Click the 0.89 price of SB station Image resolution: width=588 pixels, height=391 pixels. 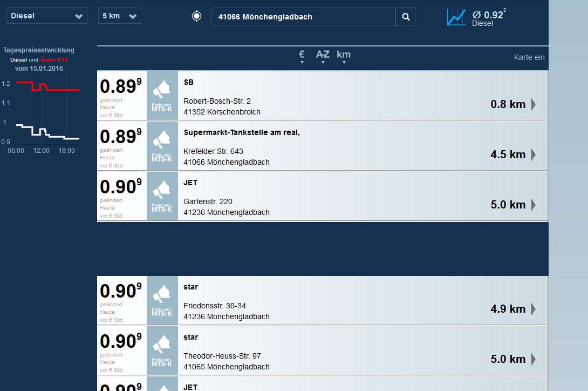tap(121, 86)
